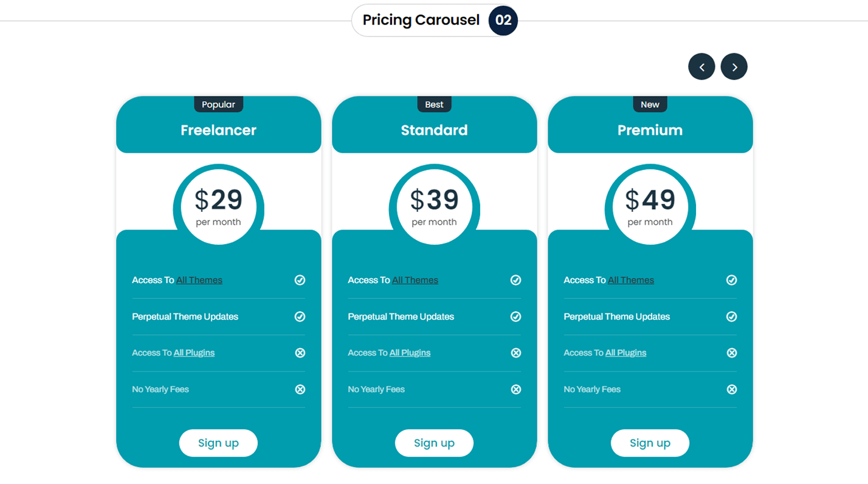Sign up for the Freelancer plan
Screen dimensions: 868x484
click(218, 443)
